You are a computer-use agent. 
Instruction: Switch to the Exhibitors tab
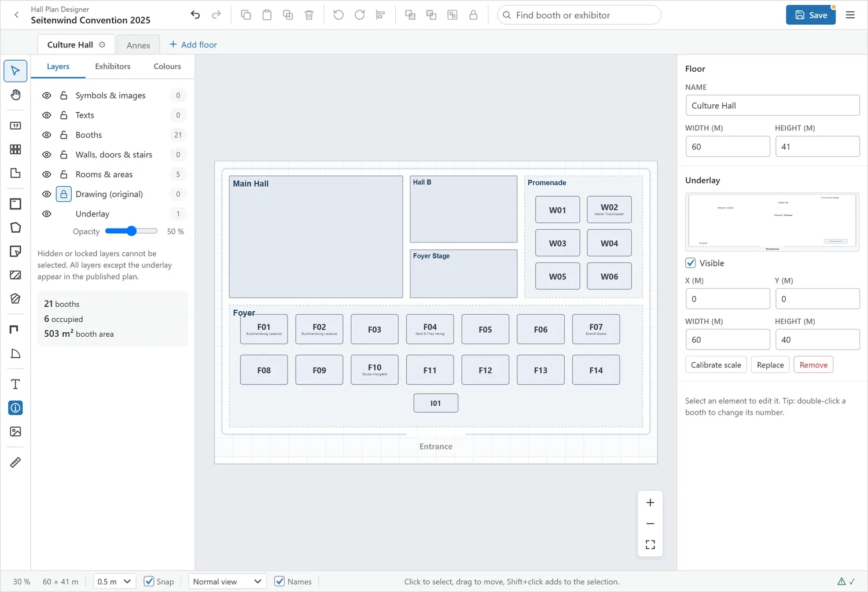point(113,67)
